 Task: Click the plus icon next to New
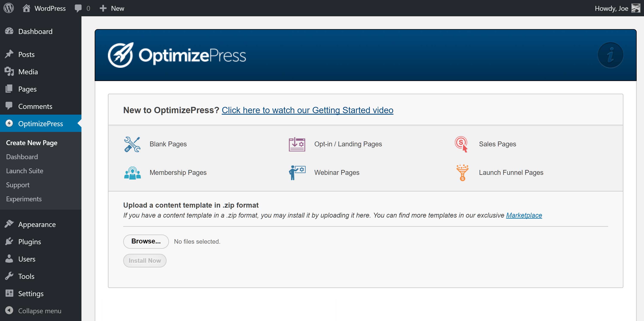coord(103,8)
